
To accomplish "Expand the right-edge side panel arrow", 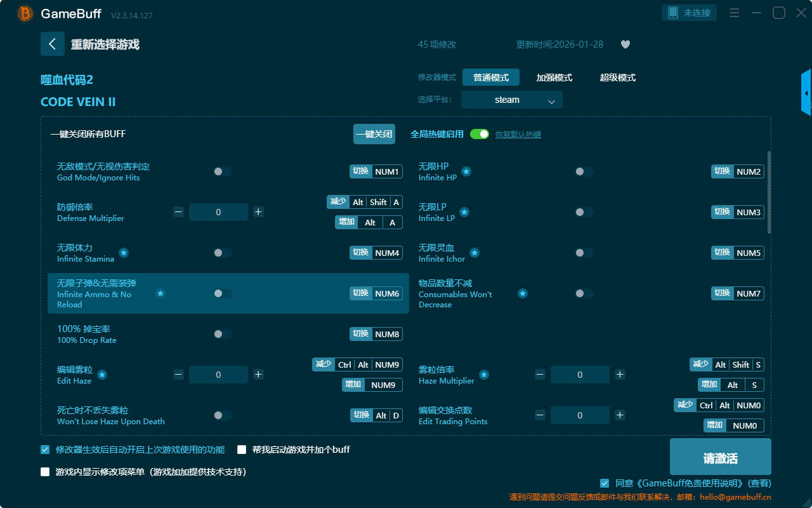I will pos(806,93).
